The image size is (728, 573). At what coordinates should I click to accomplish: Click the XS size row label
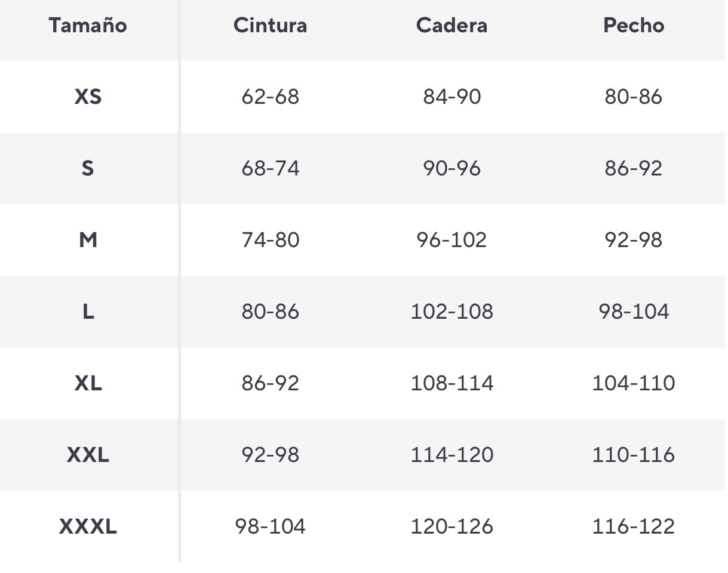click(x=88, y=97)
